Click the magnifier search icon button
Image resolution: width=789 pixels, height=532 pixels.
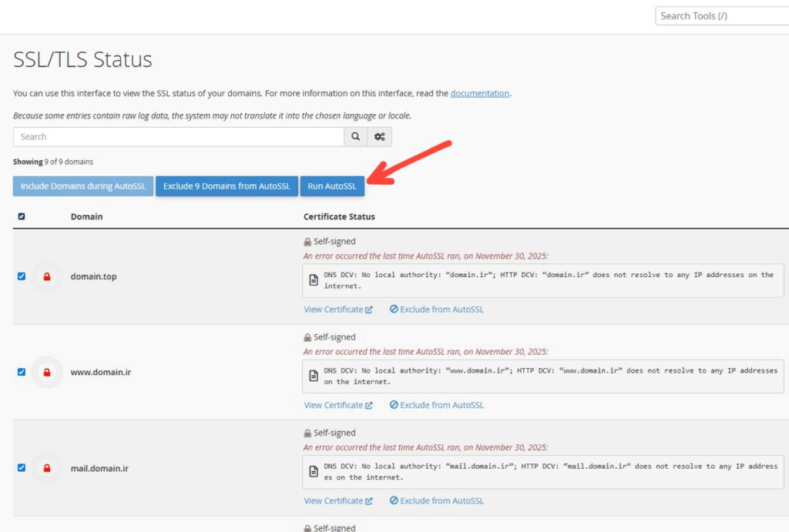pos(355,137)
